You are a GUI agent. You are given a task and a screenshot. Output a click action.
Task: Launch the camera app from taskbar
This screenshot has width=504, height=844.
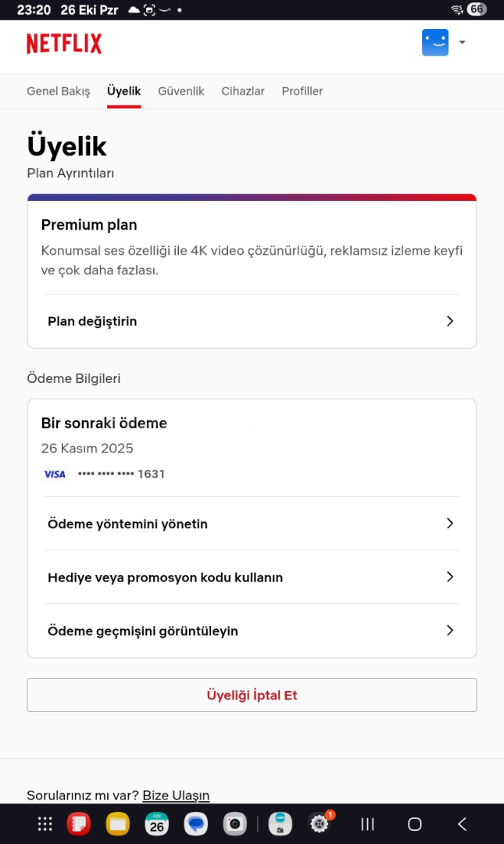[234, 824]
